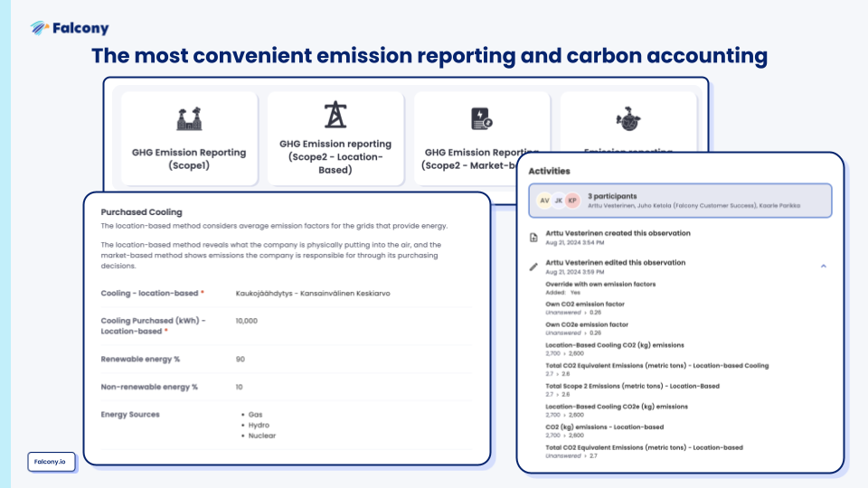Select the JK participant avatar
Screen dimensions: 868x488
point(559,201)
